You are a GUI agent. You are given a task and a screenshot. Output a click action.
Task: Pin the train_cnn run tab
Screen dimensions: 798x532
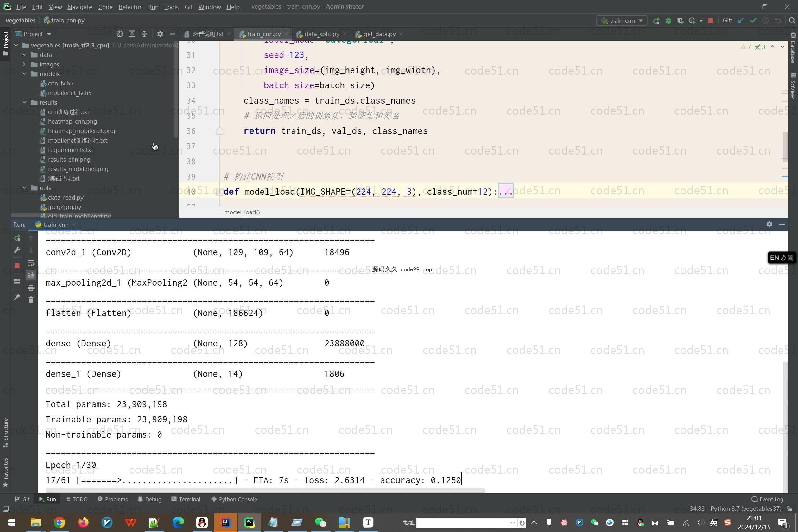pos(17,297)
